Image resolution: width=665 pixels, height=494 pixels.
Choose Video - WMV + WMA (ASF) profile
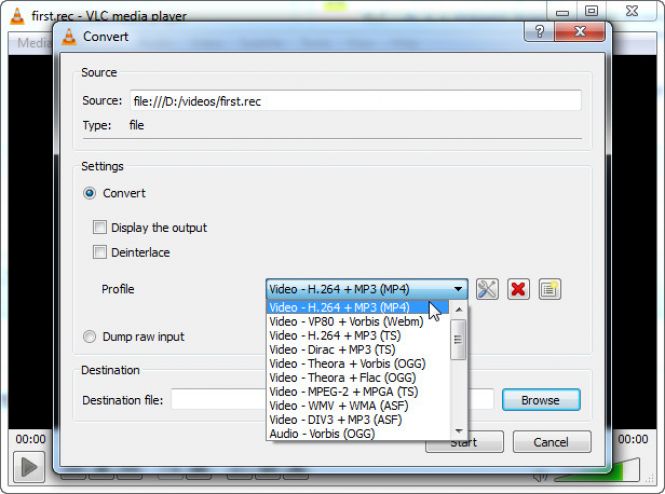(358, 405)
